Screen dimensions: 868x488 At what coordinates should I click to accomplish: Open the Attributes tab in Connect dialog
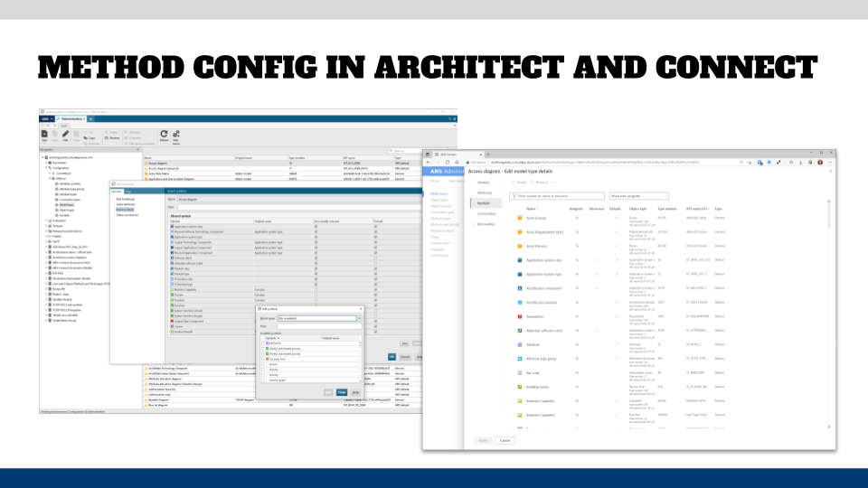click(x=485, y=192)
